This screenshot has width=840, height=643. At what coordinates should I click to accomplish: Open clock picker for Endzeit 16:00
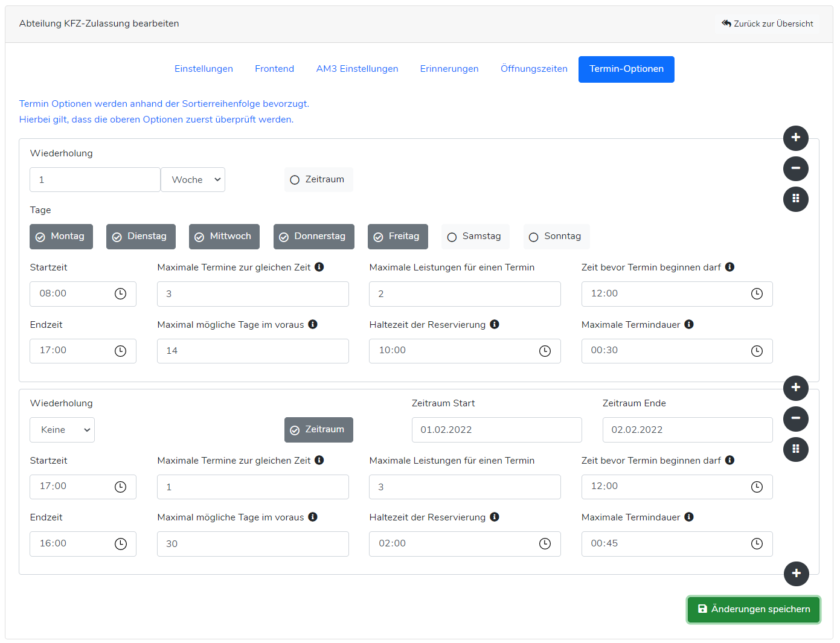click(x=121, y=544)
